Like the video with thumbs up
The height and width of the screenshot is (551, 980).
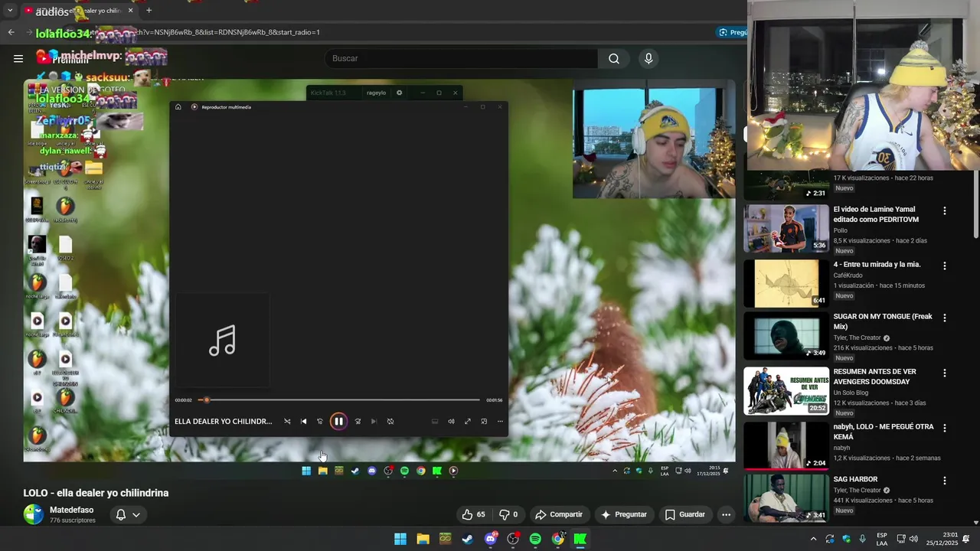coord(474,514)
